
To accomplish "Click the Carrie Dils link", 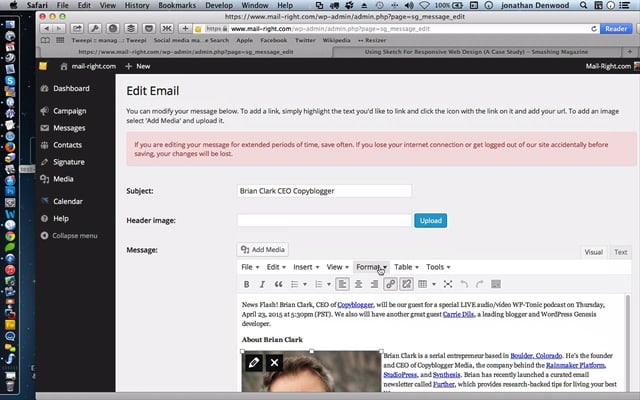I will coord(458,314).
